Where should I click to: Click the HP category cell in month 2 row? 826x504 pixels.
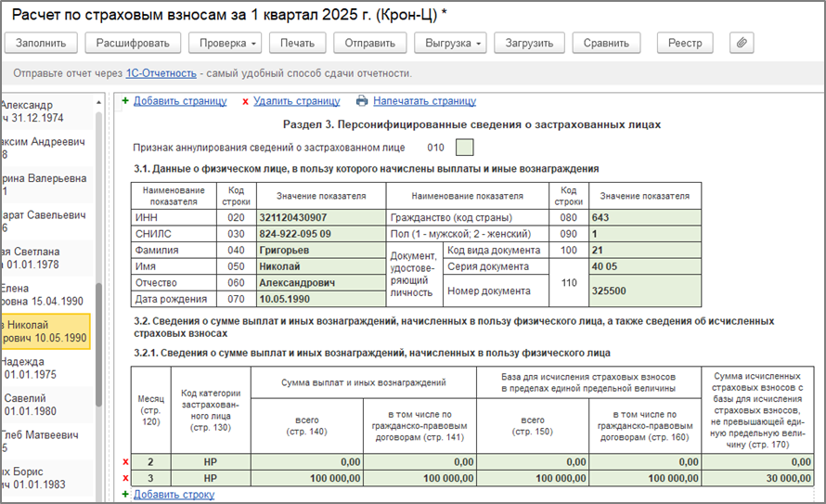click(x=211, y=462)
